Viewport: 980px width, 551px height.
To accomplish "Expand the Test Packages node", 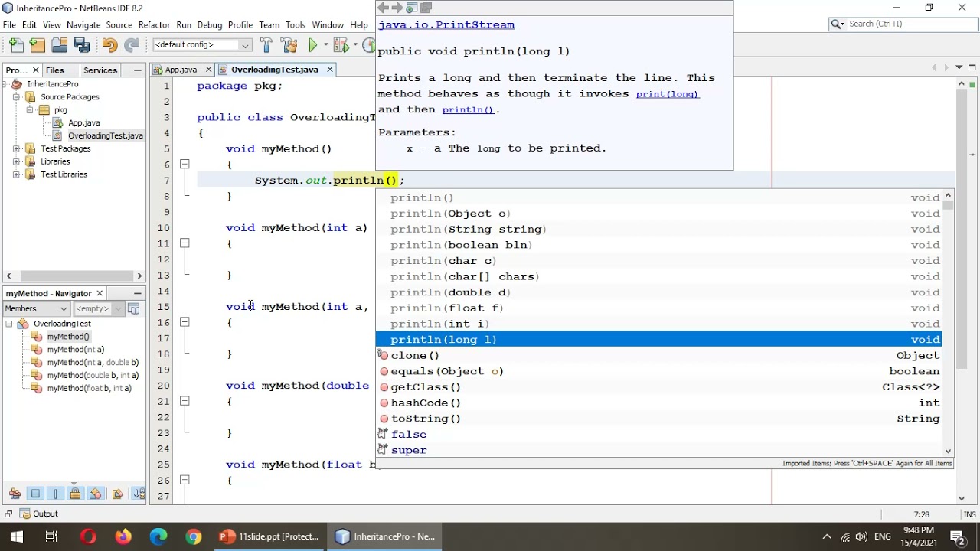I will tap(16, 148).
